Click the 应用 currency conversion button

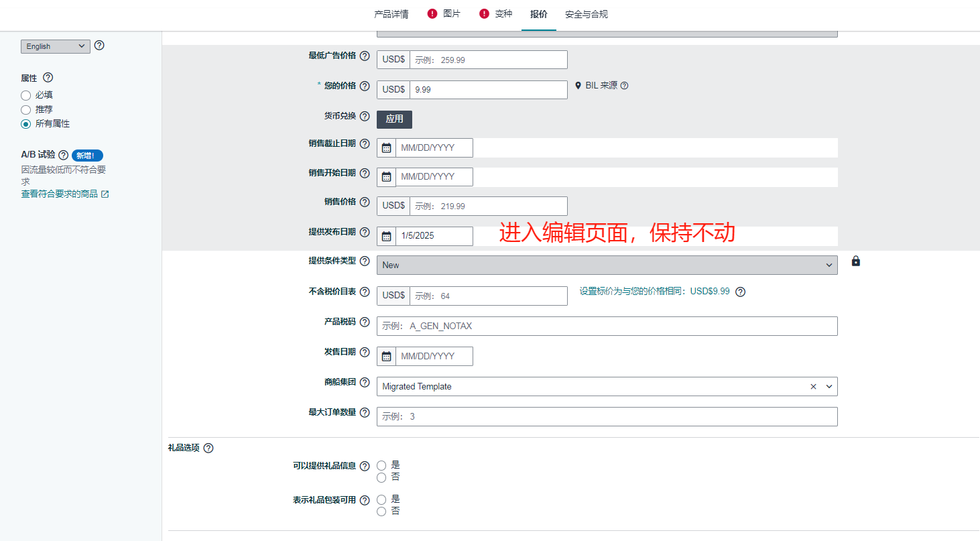pos(394,119)
